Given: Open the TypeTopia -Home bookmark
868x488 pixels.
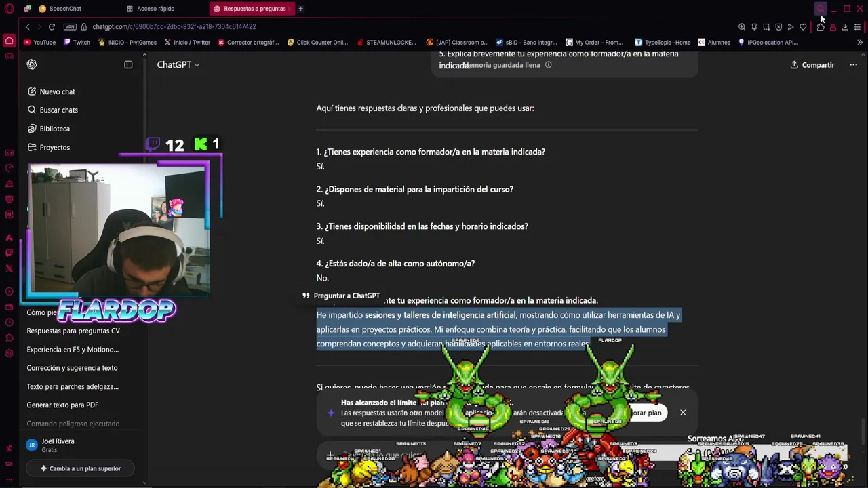Looking at the screenshot, I should point(663,42).
